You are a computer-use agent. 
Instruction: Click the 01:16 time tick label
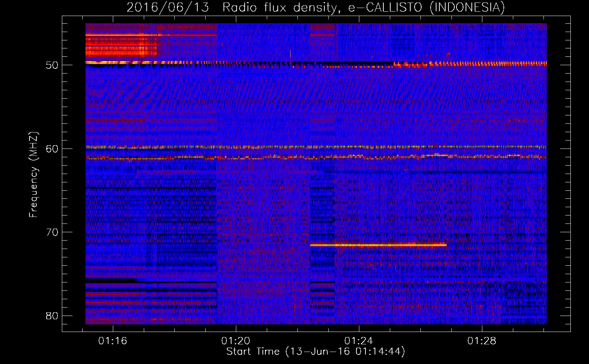tap(112, 341)
